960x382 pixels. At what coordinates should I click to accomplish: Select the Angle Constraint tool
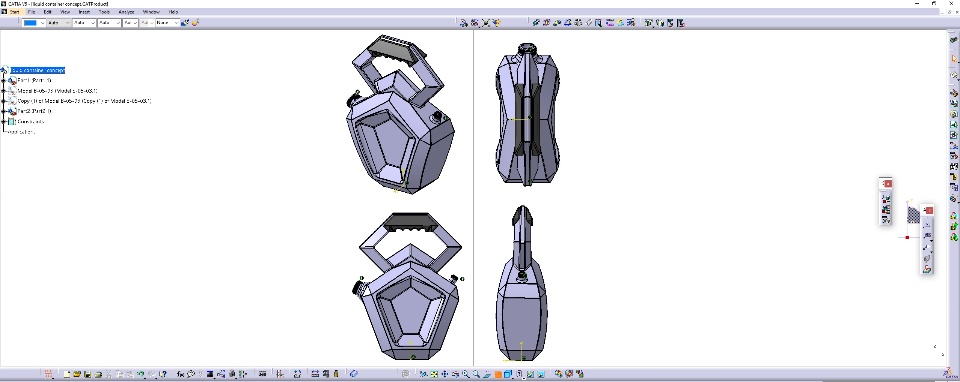pyautogui.click(x=568, y=23)
